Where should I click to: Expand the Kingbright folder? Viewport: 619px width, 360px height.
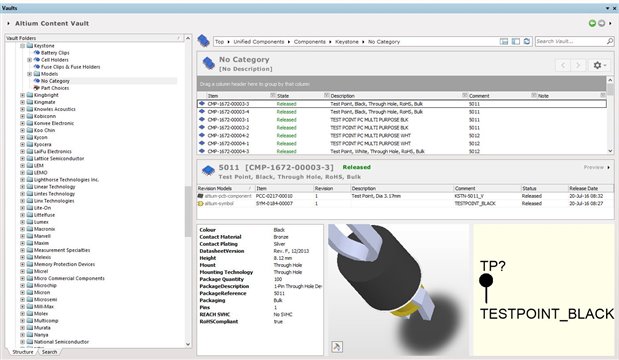pyautogui.click(x=23, y=95)
